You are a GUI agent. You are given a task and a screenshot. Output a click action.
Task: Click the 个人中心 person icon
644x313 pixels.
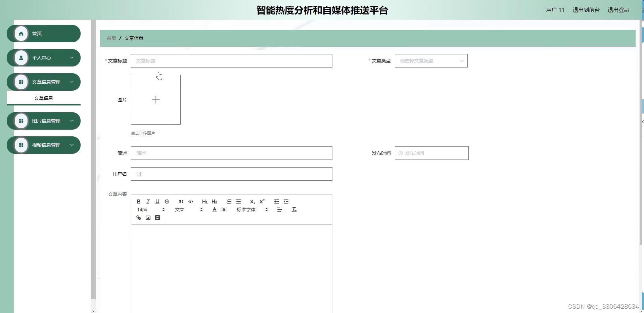click(x=21, y=58)
